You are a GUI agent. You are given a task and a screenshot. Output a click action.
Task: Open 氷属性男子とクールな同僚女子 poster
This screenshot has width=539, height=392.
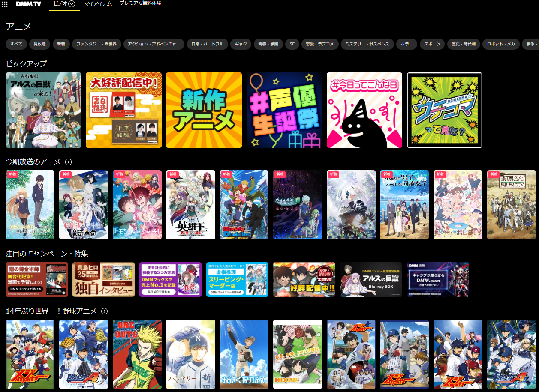click(x=404, y=205)
